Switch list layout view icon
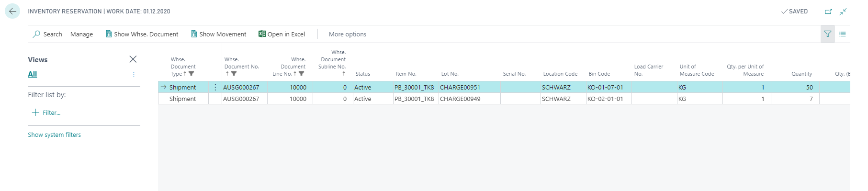Screen dimensions: 868x191 tap(843, 34)
